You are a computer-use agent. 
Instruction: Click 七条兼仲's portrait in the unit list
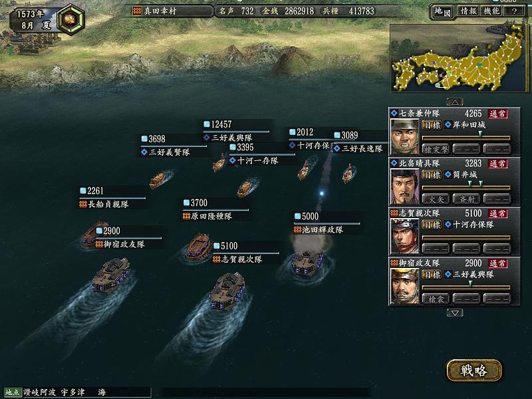(404, 137)
